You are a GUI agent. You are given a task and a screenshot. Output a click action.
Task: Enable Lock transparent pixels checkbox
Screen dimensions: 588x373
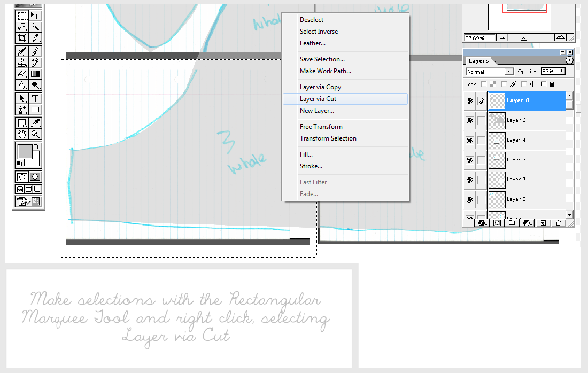pos(483,84)
